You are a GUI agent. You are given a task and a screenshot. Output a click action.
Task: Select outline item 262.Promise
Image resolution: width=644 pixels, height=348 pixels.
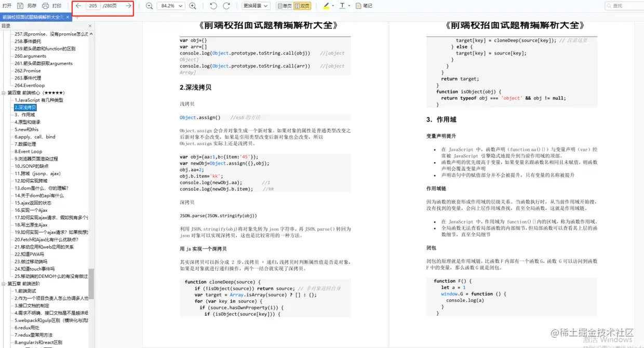click(x=28, y=71)
